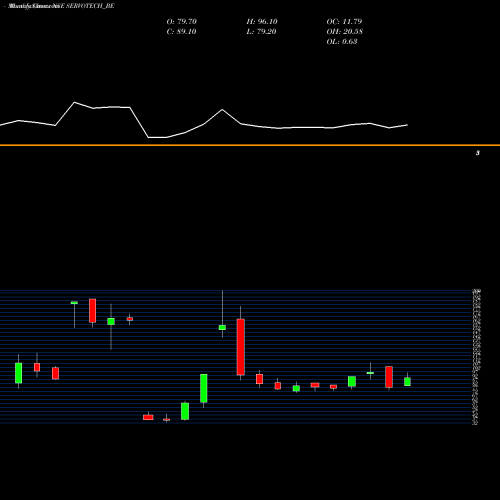This screenshot has width=500, height=500.
Task: Click the open price value O: 79.70
Action: click(x=182, y=22)
